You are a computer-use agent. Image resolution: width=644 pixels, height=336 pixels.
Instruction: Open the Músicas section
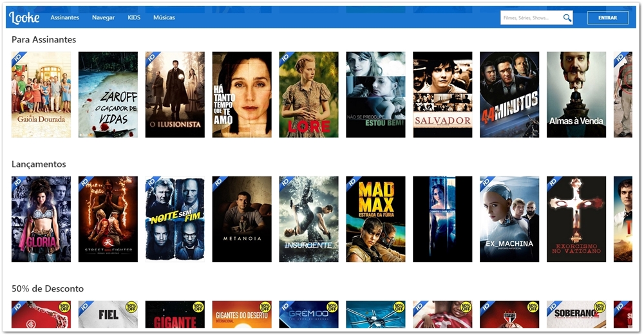click(x=164, y=17)
